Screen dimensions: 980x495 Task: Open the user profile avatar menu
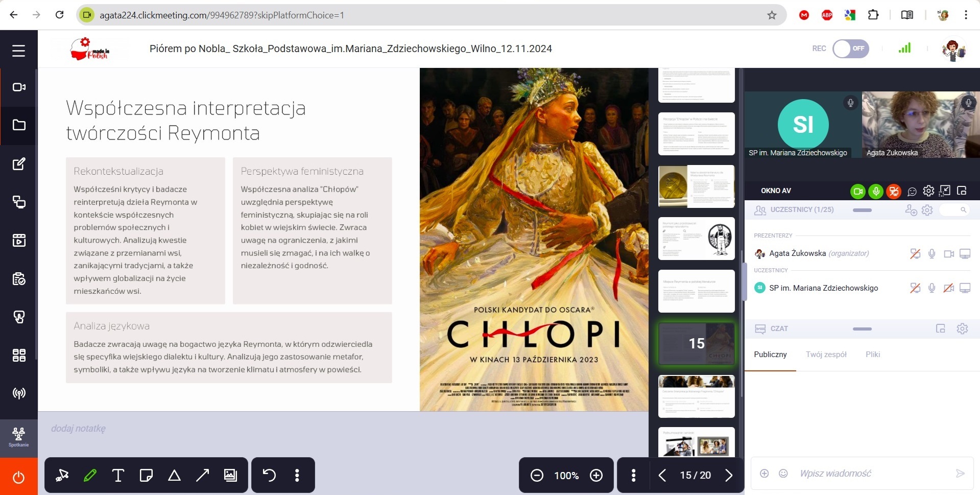coord(953,50)
